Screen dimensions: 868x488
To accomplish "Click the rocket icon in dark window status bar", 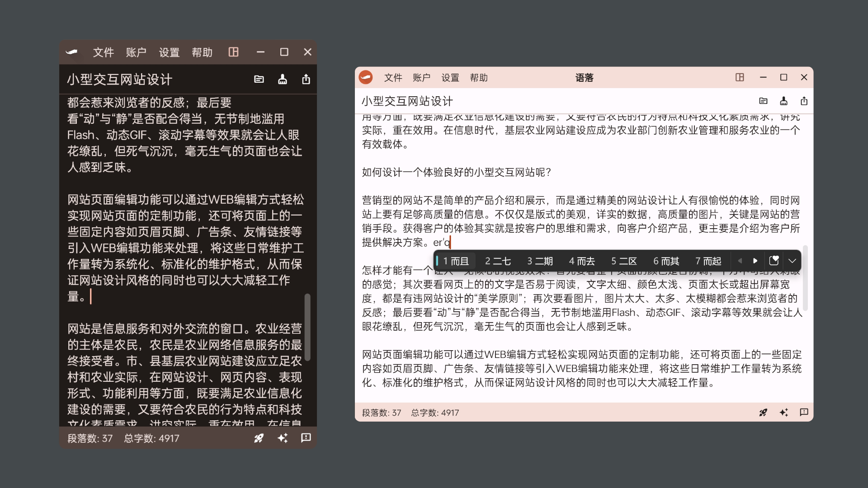I will pos(259,438).
